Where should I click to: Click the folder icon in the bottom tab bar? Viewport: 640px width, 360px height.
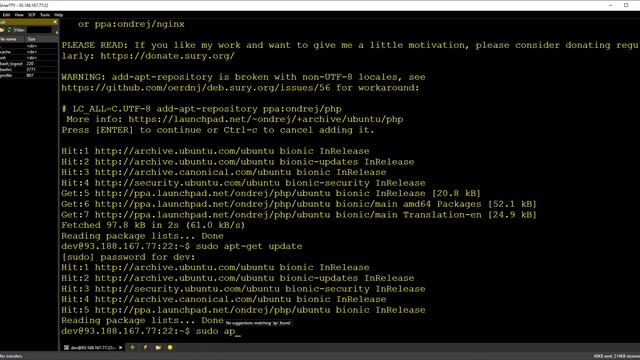(158, 347)
